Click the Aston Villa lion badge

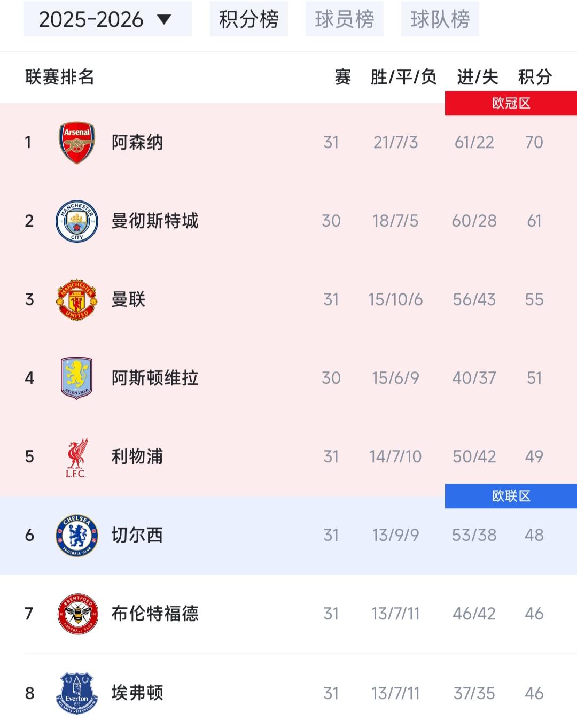click(x=77, y=378)
